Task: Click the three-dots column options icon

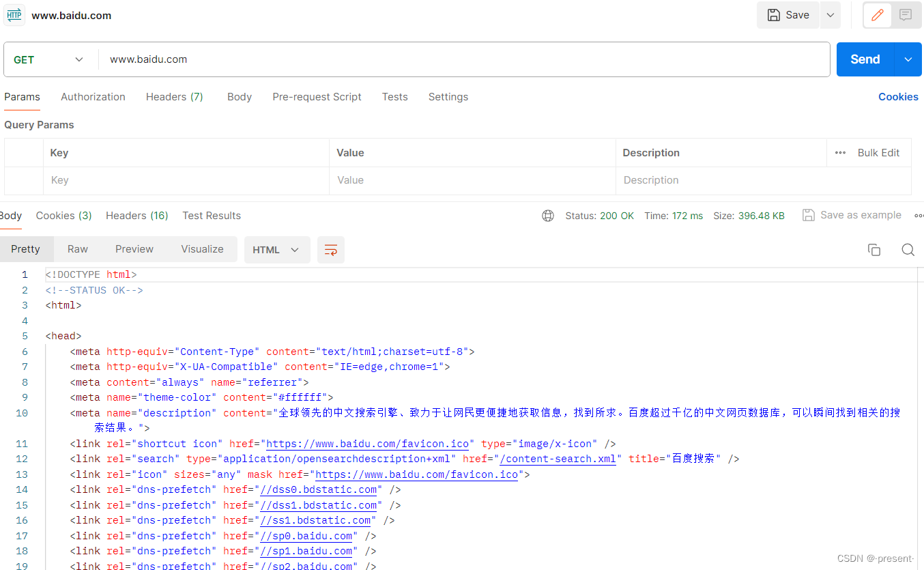Action: point(840,153)
